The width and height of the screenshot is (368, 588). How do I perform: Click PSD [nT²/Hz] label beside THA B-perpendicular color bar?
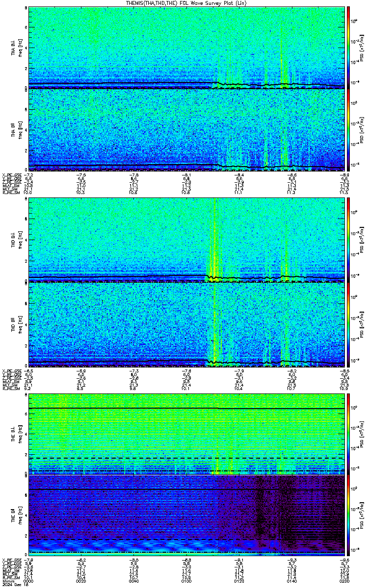click(x=361, y=48)
